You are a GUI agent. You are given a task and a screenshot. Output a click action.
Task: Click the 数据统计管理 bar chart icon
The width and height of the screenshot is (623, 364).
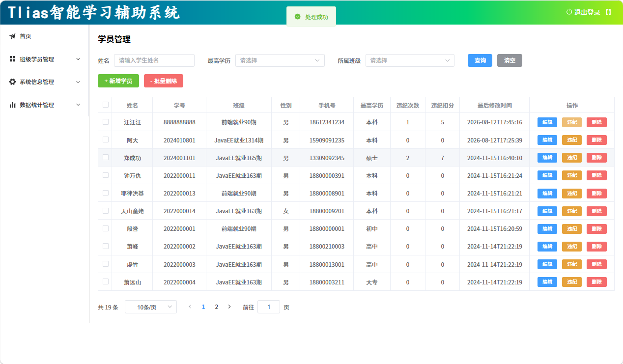point(13,105)
